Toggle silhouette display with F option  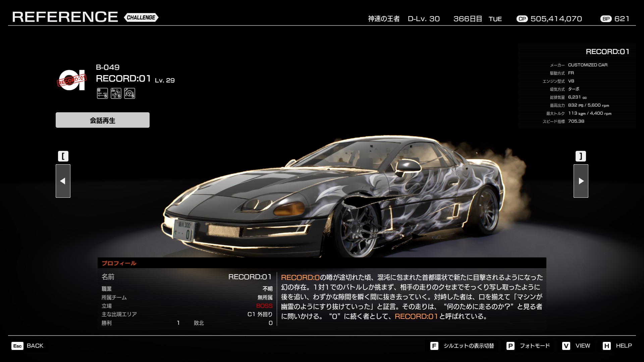tap(462, 346)
